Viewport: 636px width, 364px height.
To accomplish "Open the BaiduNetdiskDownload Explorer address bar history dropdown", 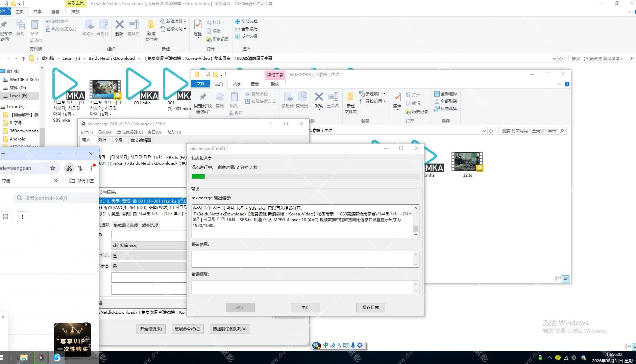I will (554, 58).
